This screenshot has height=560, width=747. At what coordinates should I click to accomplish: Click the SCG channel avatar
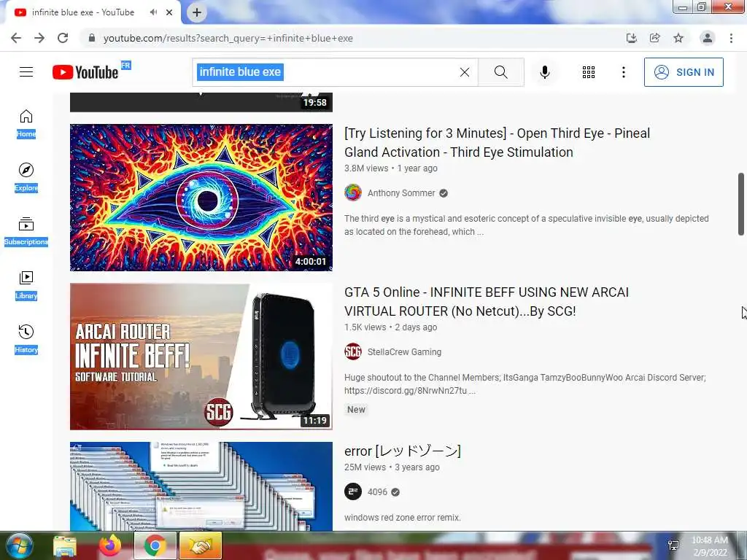(x=353, y=352)
